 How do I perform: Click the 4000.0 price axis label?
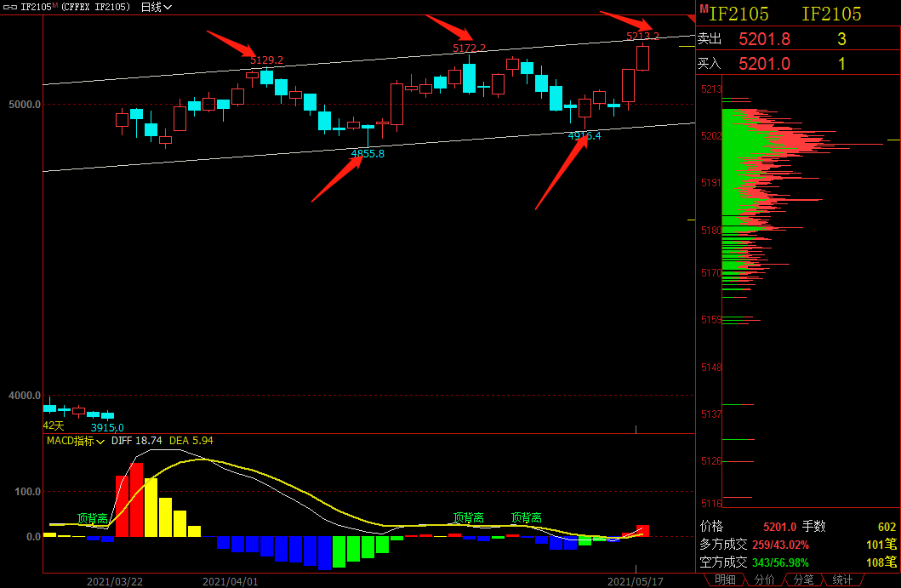pos(25,396)
